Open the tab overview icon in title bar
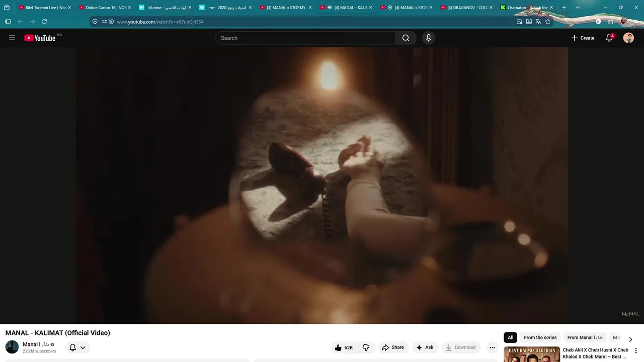 [x=7, y=8]
